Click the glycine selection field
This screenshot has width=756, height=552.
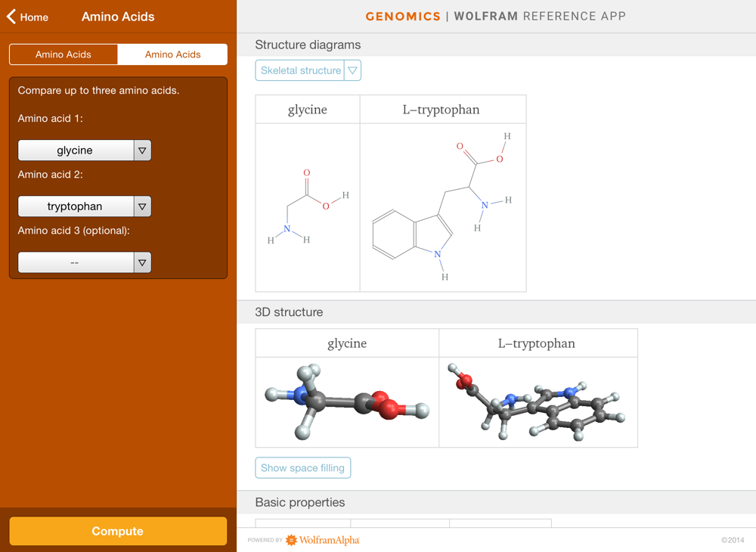[76, 150]
